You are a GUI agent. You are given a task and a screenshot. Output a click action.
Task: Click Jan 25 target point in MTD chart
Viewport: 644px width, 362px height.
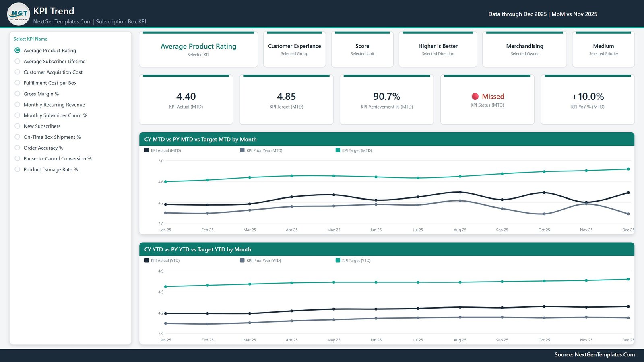pyautogui.click(x=165, y=182)
